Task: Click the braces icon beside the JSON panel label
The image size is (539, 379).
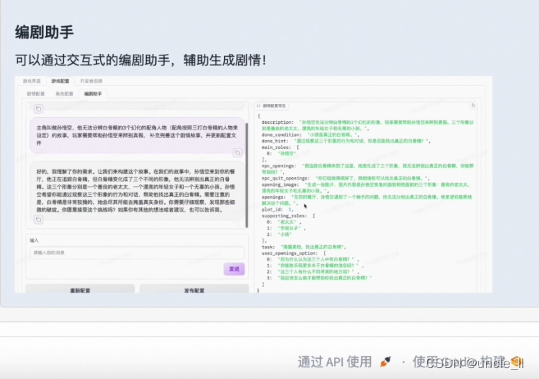Action: [x=258, y=106]
